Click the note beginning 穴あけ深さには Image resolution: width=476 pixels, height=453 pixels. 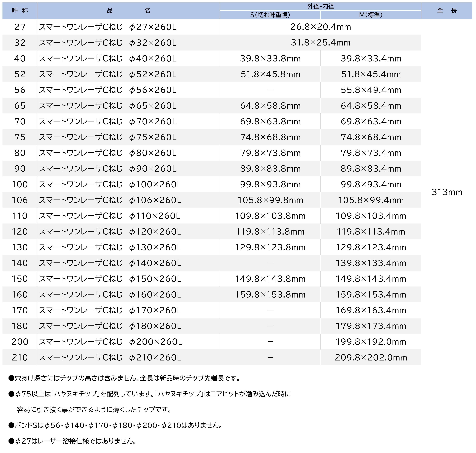point(125,378)
